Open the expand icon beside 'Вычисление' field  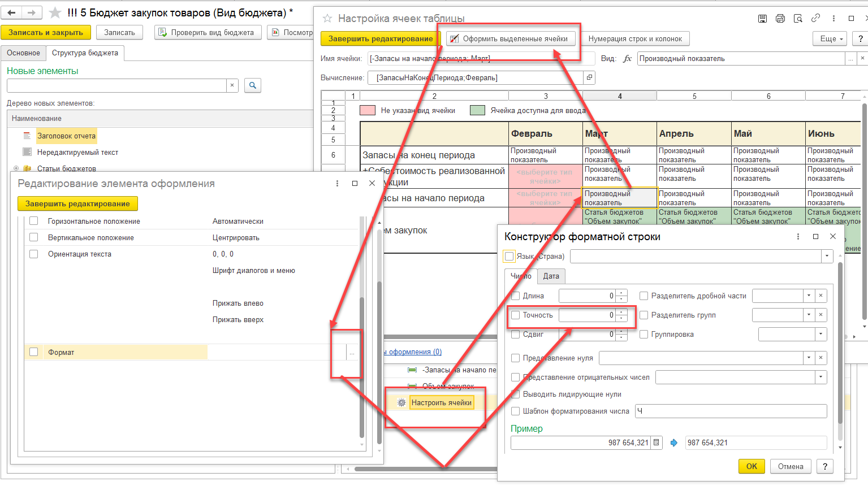click(589, 77)
